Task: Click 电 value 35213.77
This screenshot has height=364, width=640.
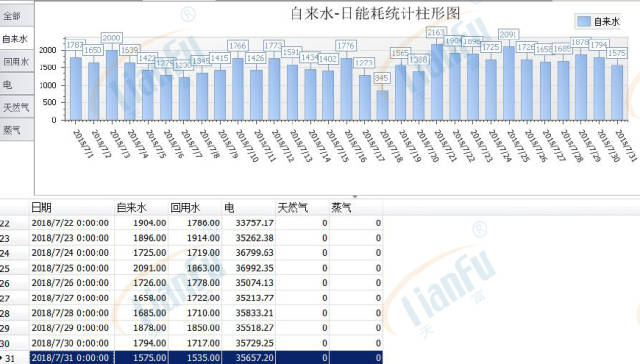Action: coord(249,298)
